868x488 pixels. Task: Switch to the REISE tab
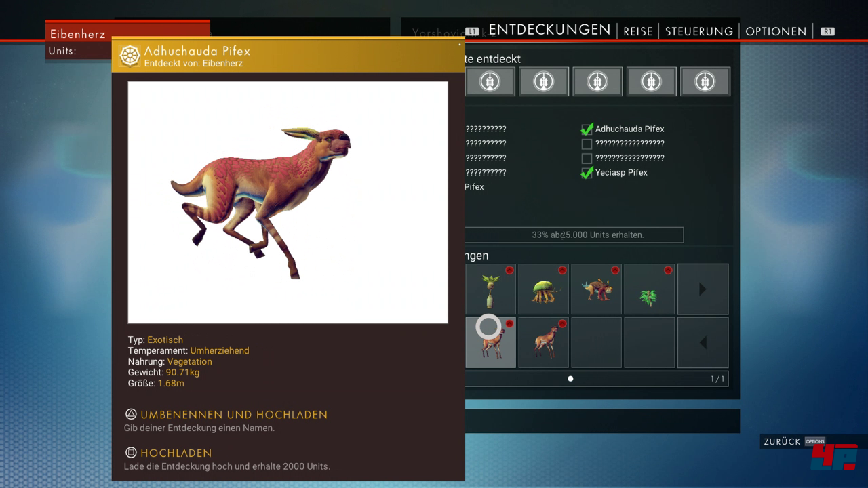click(637, 31)
